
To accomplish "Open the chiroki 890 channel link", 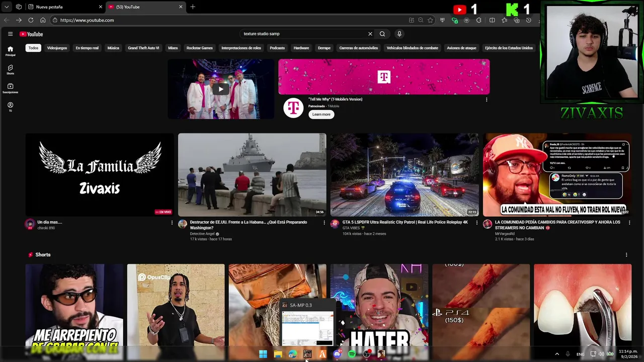I will 46,228.
